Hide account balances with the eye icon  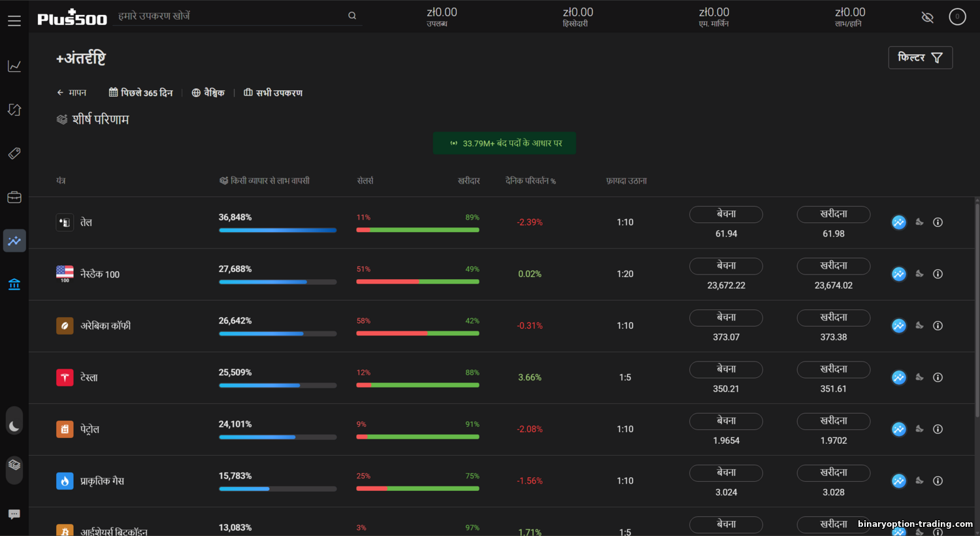click(927, 17)
